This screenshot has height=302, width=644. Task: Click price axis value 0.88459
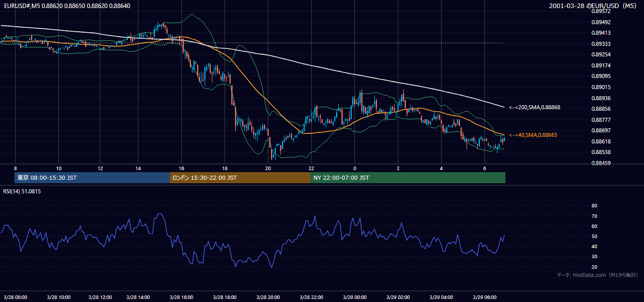point(601,163)
